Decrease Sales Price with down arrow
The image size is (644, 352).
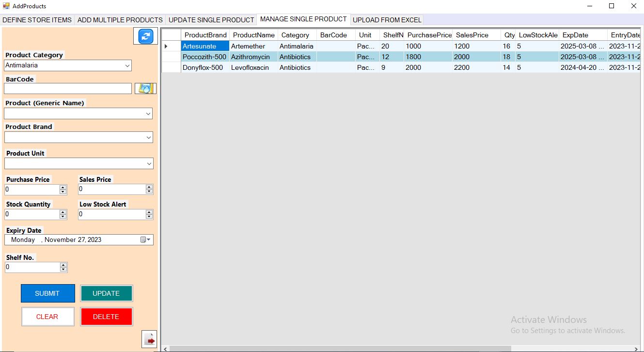click(x=149, y=192)
